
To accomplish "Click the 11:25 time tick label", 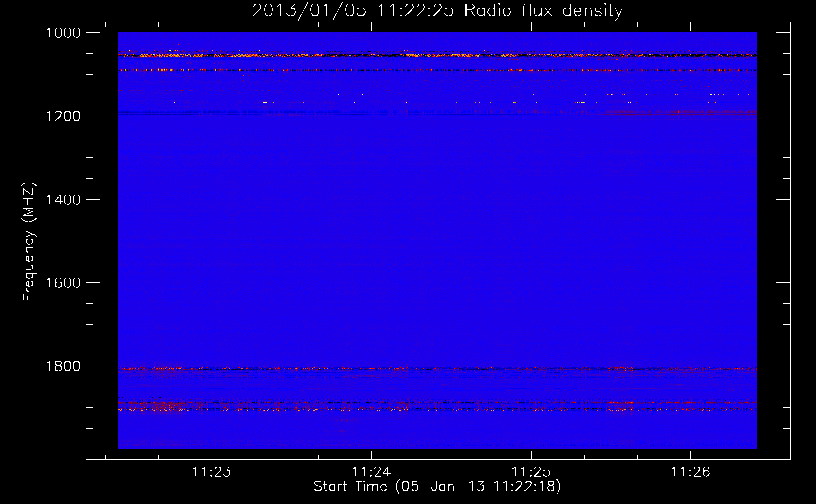I will 531,472.
